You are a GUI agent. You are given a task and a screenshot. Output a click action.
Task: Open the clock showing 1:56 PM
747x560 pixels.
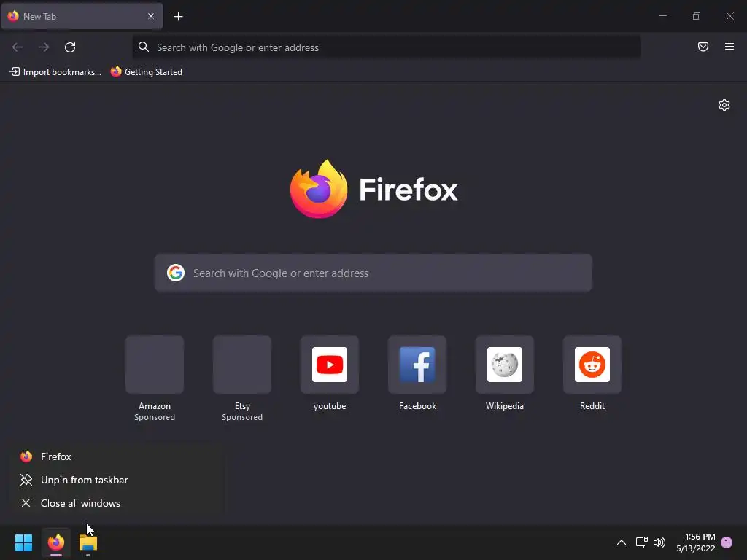pyautogui.click(x=695, y=542)
